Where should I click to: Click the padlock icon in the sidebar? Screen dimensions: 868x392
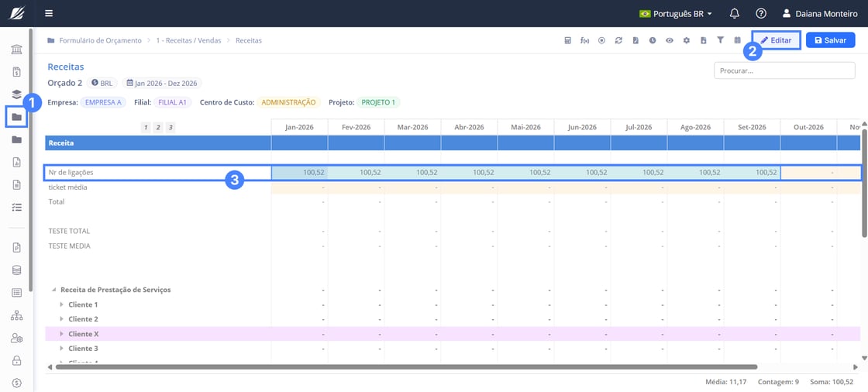coord(16,360)
